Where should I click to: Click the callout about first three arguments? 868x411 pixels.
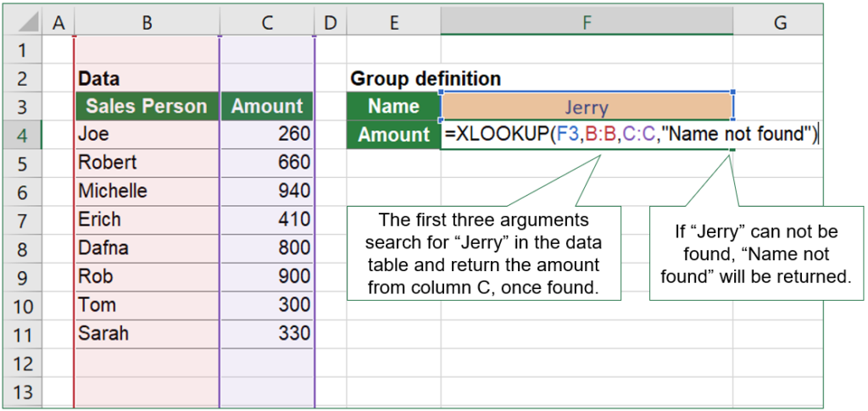pos(484,253)
